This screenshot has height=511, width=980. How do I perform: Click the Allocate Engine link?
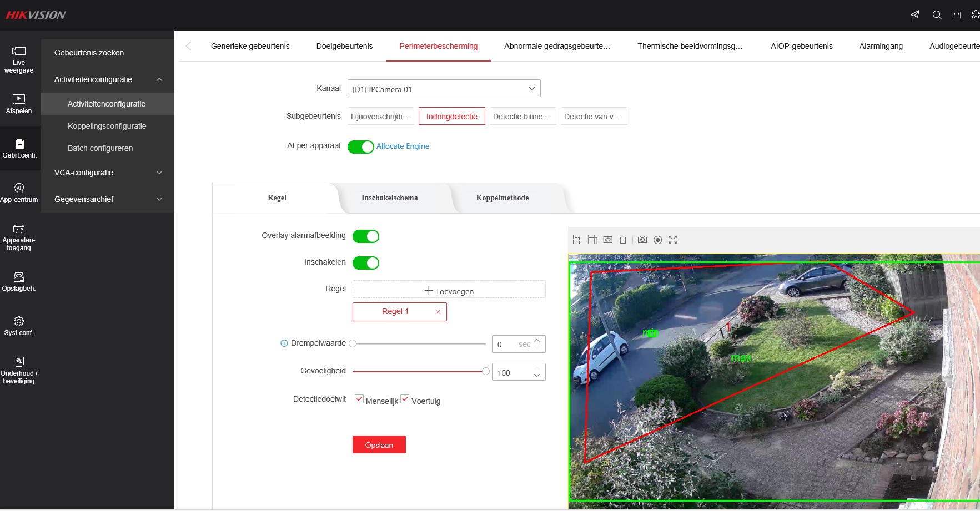click(x=403, y=146)
